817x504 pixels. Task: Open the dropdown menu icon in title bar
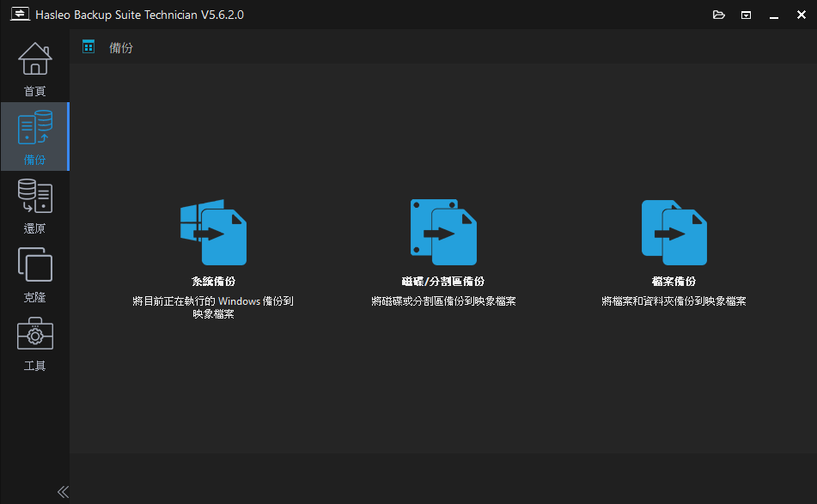[747, 15]
